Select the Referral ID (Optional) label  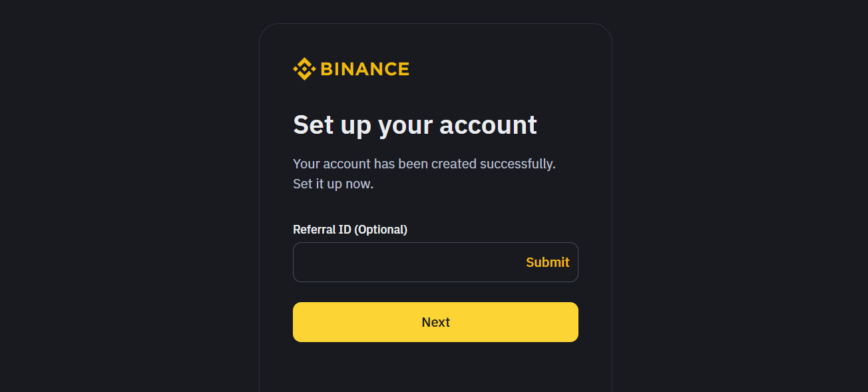pos(350,229)
